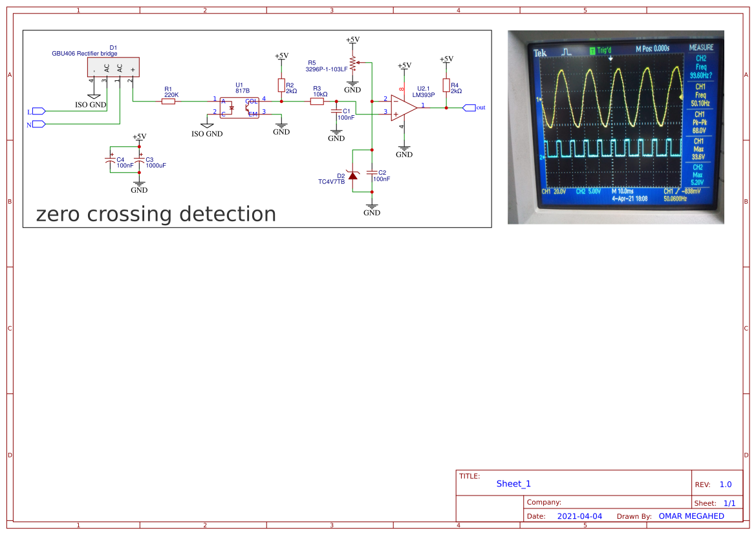756x535 pixels.
Task: Select the GBU406 rectifier bridge D1 symbol
Action: 113,67
